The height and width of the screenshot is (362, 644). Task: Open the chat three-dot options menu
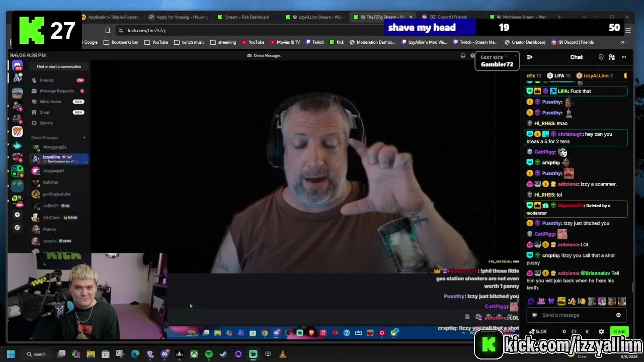(x=624, y=57)
